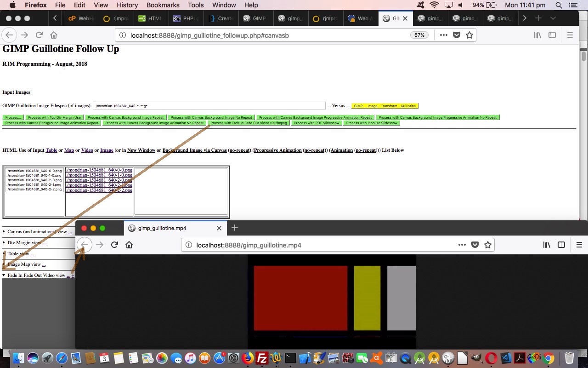Open the list all tabs dropdown arrow
Screen dimensions: 588x368
(553, 18)
